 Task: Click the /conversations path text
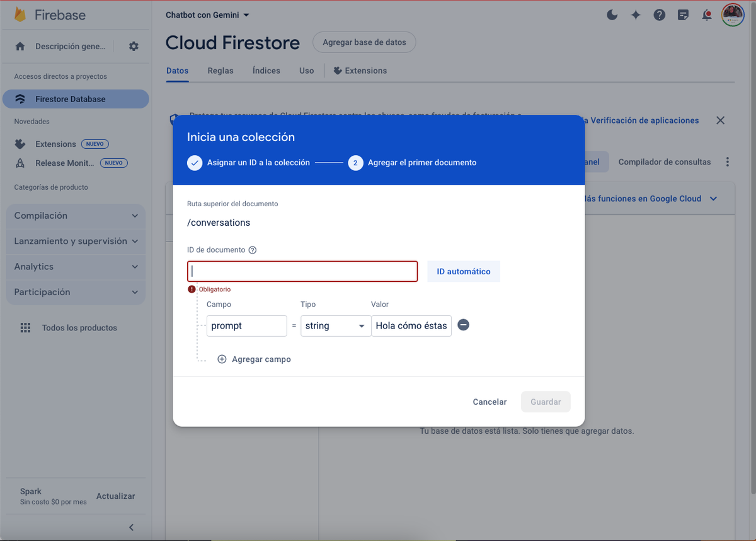pos(219,223)
